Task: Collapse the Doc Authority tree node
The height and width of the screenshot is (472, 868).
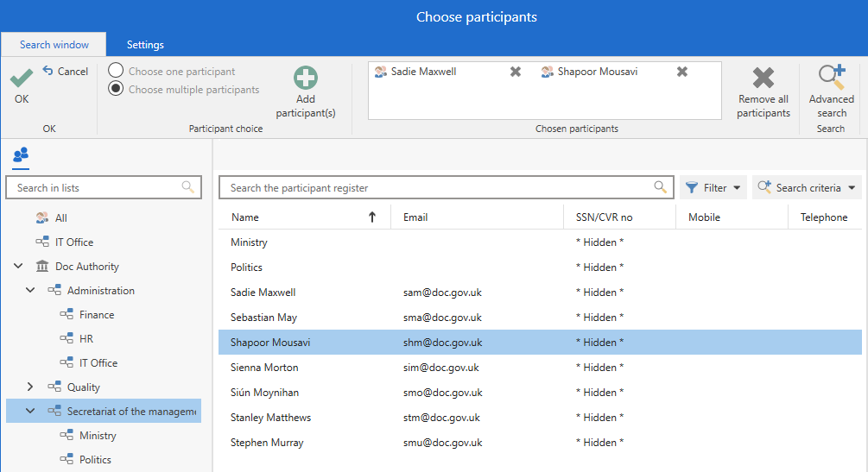Action: [x=18, y=266]
